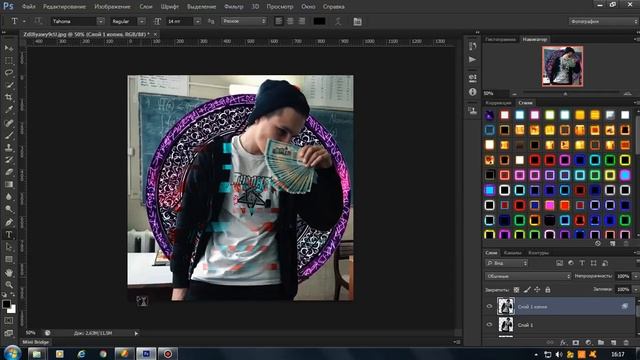Open the Фильтр menu
640x360 pixels.
point(234,7)
